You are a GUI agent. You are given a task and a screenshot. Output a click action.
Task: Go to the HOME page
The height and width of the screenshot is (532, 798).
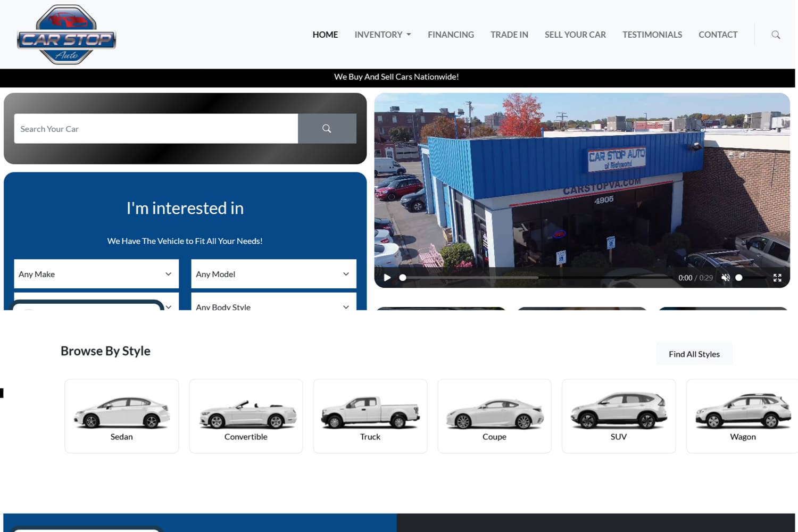(325, 35)
